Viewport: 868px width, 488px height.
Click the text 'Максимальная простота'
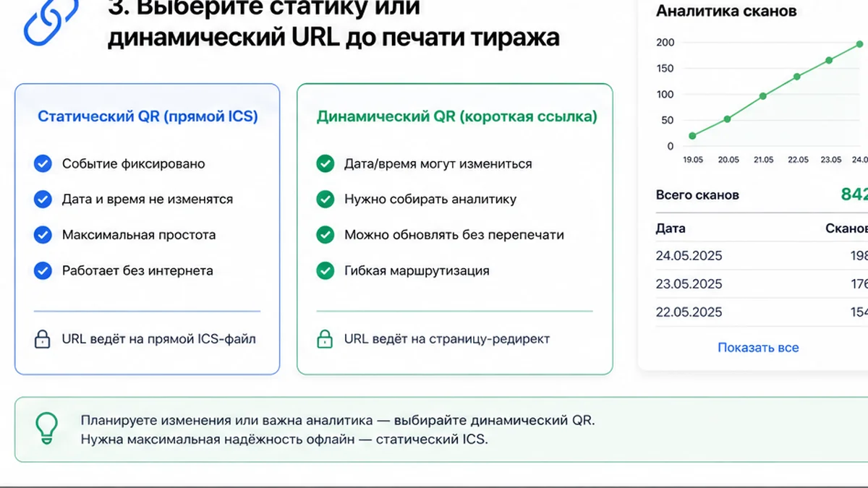tap(139, 235)
